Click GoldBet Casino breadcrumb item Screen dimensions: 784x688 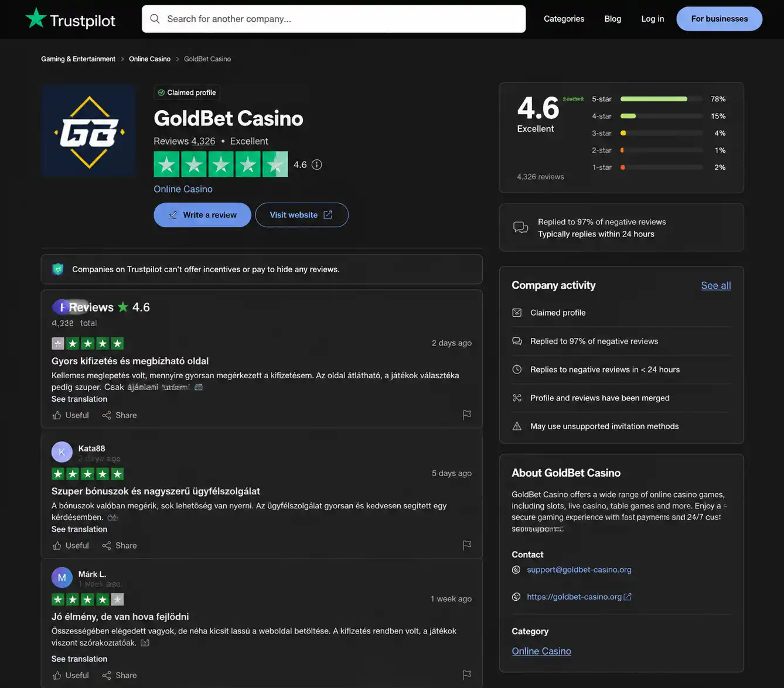coord(207,59)
